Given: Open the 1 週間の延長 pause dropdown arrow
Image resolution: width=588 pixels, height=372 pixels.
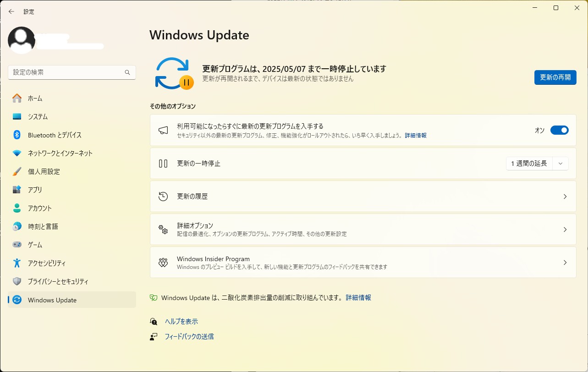Looking at the screenshot, I should pyautogui.click(x=561, y=164).
